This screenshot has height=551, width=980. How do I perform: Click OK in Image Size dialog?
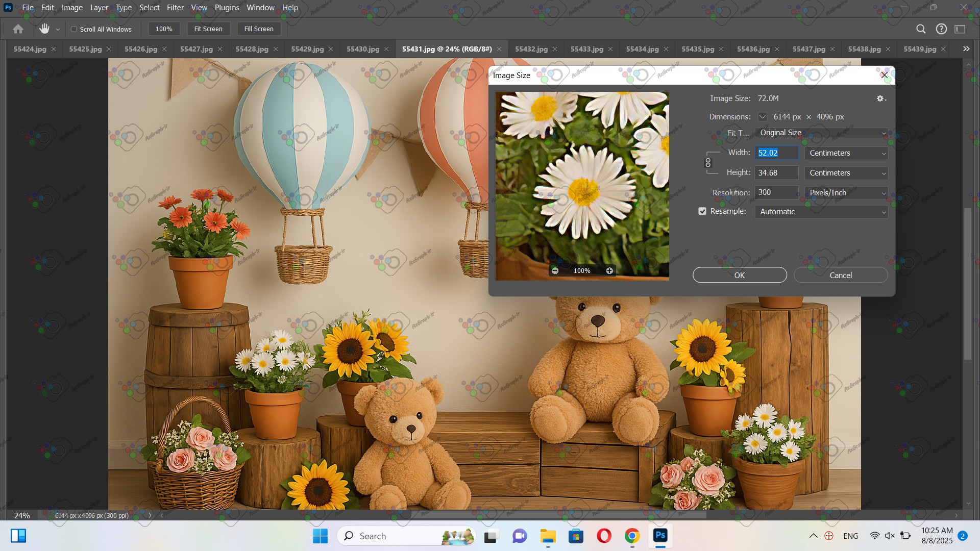[x=739, y=275]
